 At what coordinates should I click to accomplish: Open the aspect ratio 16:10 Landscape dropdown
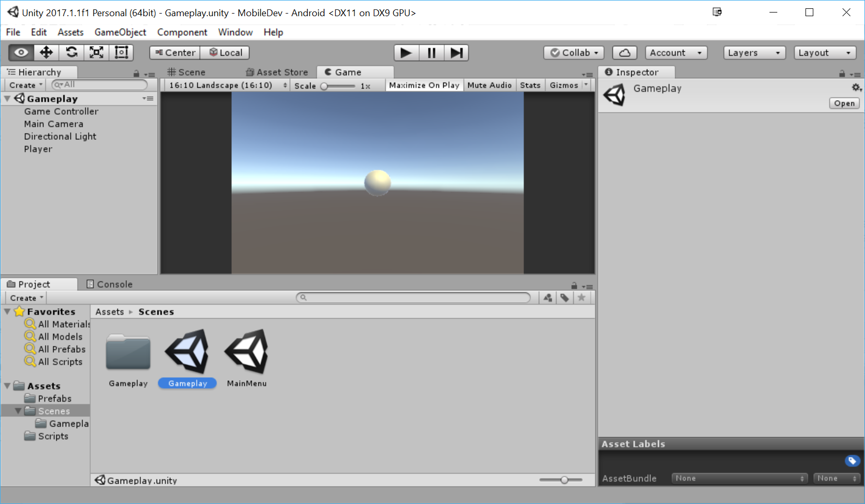point(228,85)
